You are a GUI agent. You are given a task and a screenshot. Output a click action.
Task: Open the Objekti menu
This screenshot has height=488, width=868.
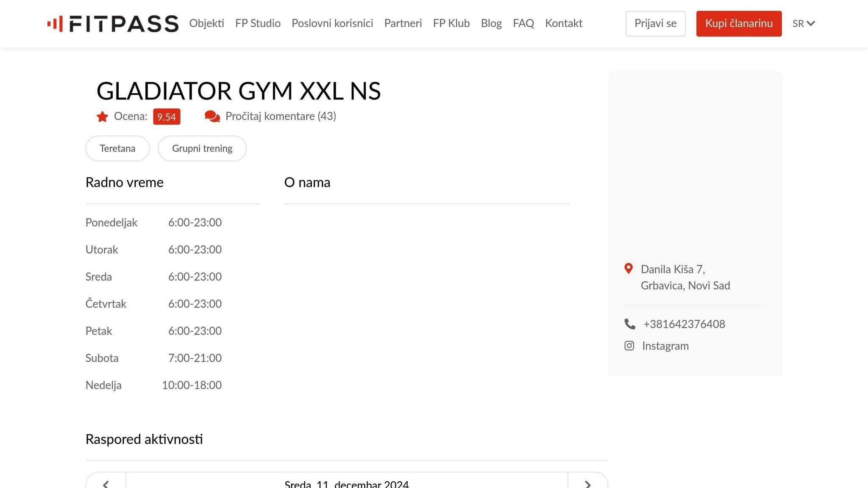tap(207, 23)
